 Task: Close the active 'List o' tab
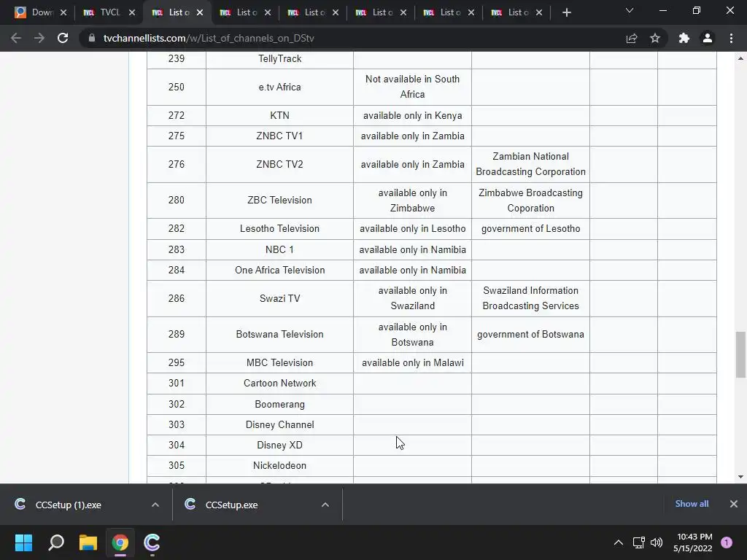tap(200, 12)
